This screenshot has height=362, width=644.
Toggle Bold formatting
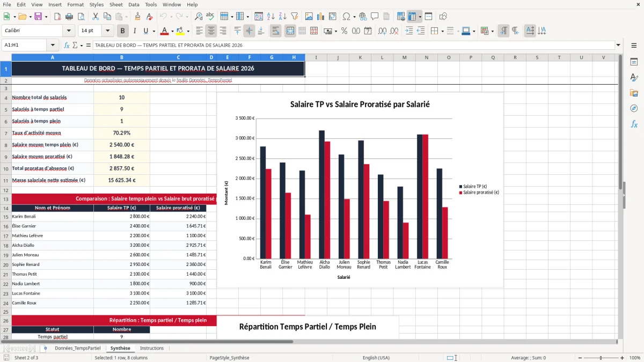(x=123, y=31)
